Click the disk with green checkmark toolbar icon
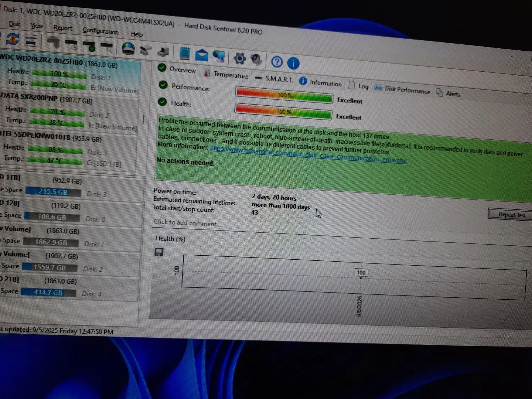The height and width of the screenshot is (399, 532). coord(89,46)
